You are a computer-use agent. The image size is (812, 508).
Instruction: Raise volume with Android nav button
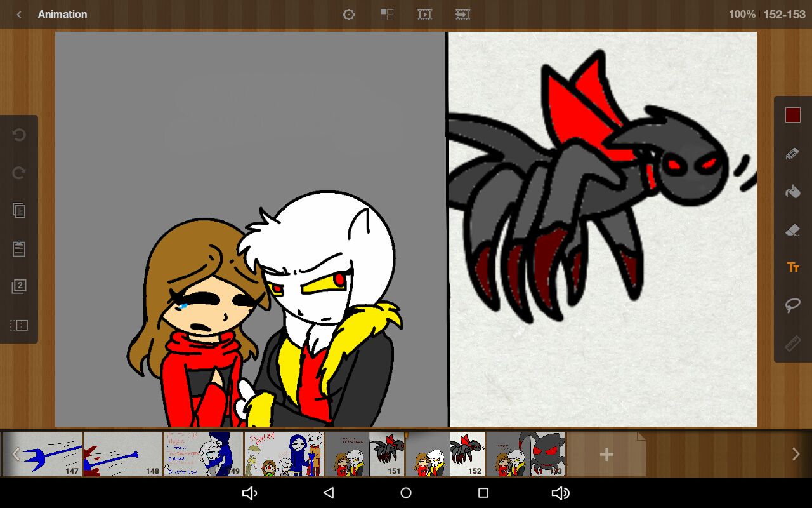pos(561,493)
